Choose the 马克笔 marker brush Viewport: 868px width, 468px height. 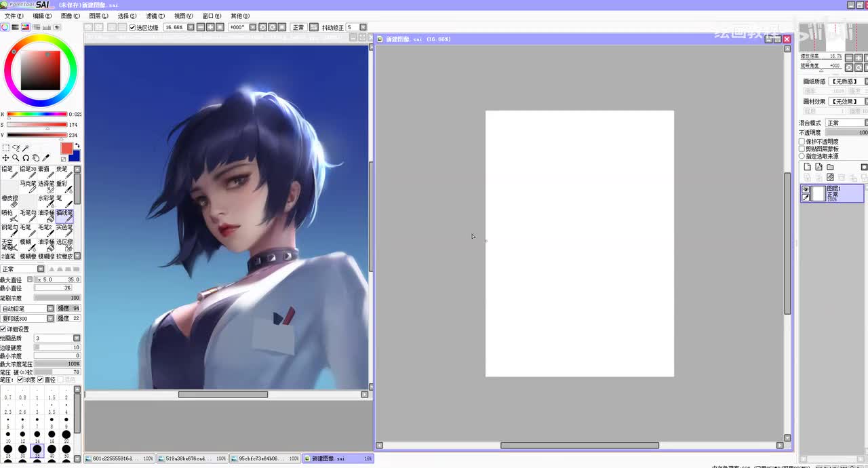tap(28, 187)
